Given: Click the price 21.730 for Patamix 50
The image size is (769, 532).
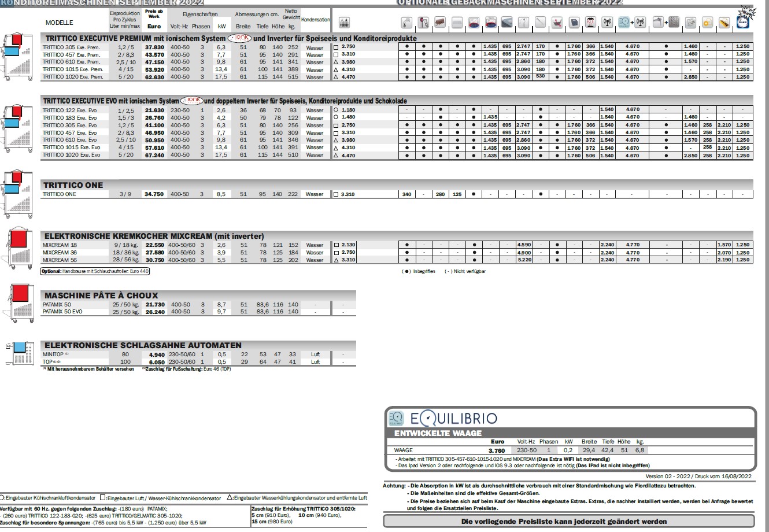Looking at the screenshot, I should pos(154,304).
